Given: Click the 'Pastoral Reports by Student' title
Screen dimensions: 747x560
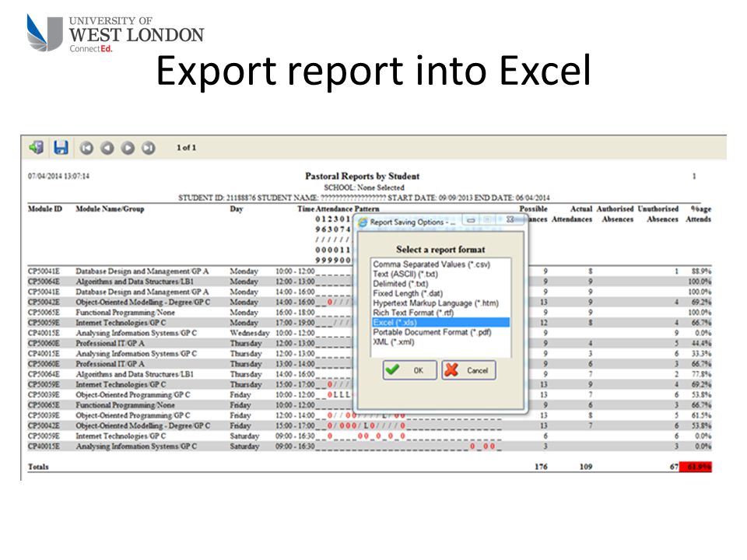Looking at the screenshot, I should click(362, 177).
